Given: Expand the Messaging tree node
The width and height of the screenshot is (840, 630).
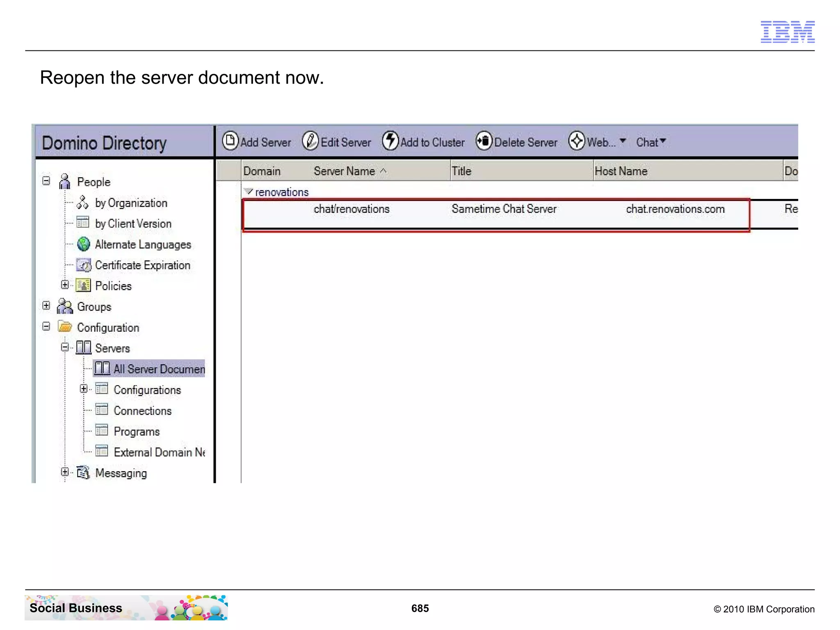Looking at the screenshot, I should (65, 472).
